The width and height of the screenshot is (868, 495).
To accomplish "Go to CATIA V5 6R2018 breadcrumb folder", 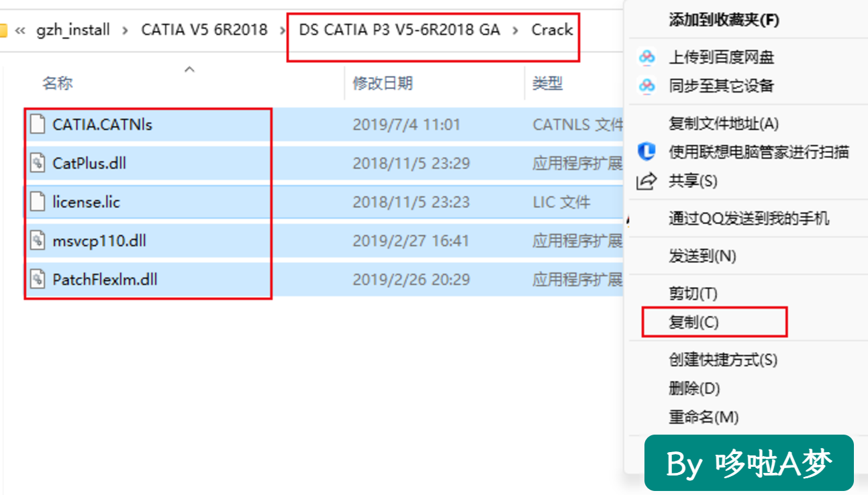I will click(204, 30).
